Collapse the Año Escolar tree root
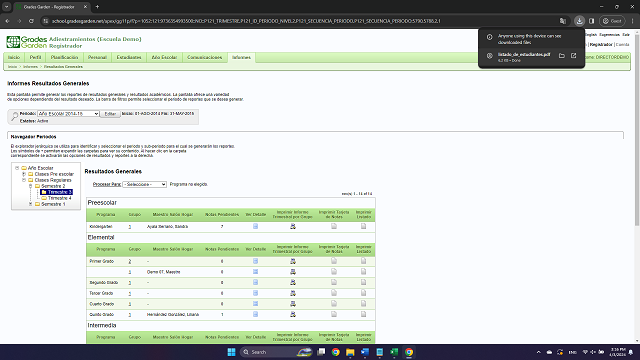 (x=17, y=168)
